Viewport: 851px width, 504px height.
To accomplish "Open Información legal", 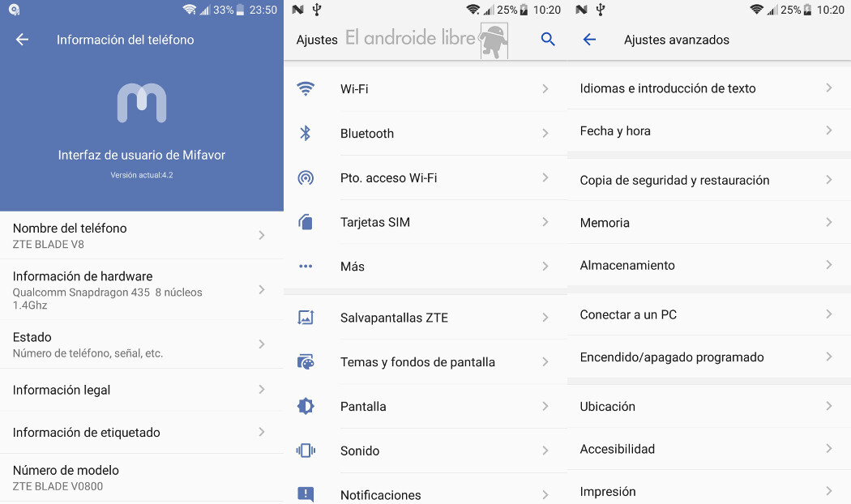I will click(142, 390).
